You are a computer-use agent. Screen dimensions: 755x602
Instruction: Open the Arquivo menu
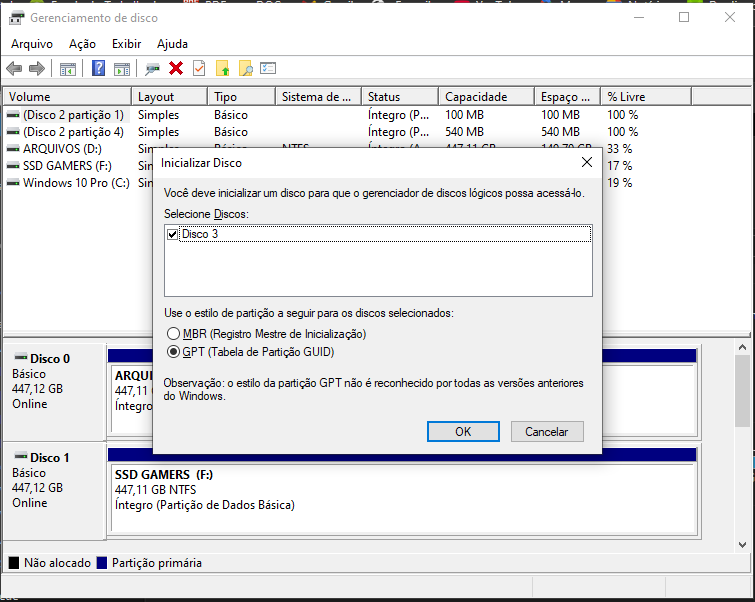tap(32, 44)
